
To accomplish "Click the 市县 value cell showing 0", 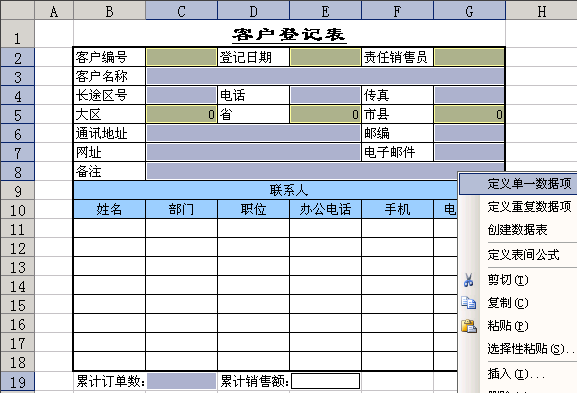I will (x=469, y=114).
